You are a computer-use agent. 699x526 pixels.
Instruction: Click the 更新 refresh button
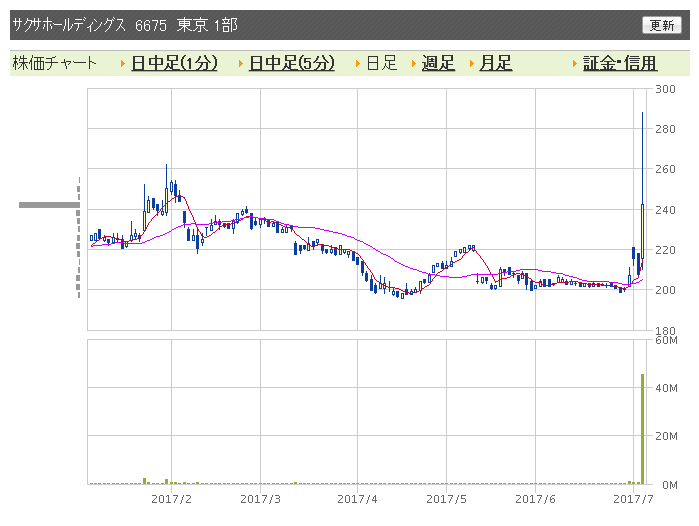pyautogui.click(x=662, y=25)
